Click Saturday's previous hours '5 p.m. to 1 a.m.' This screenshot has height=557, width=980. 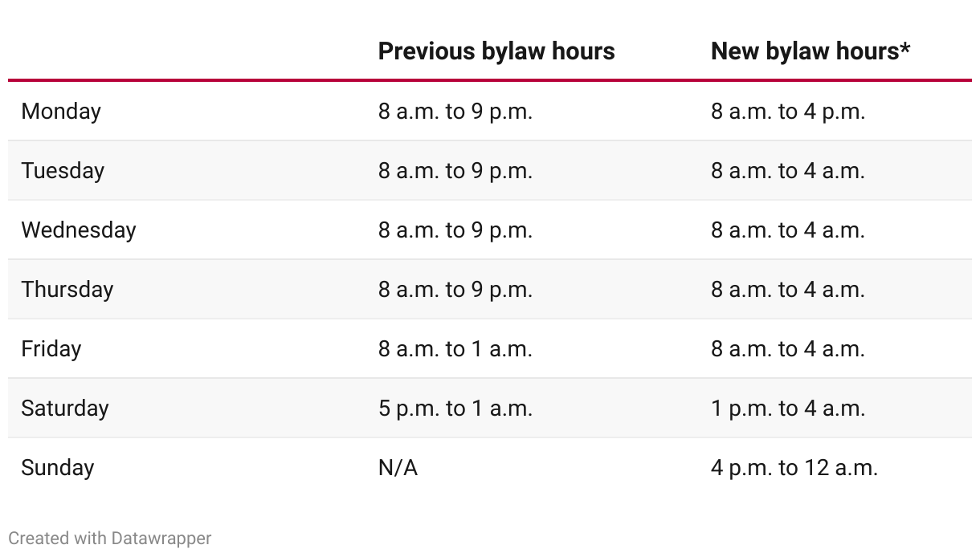click(455, 409)
